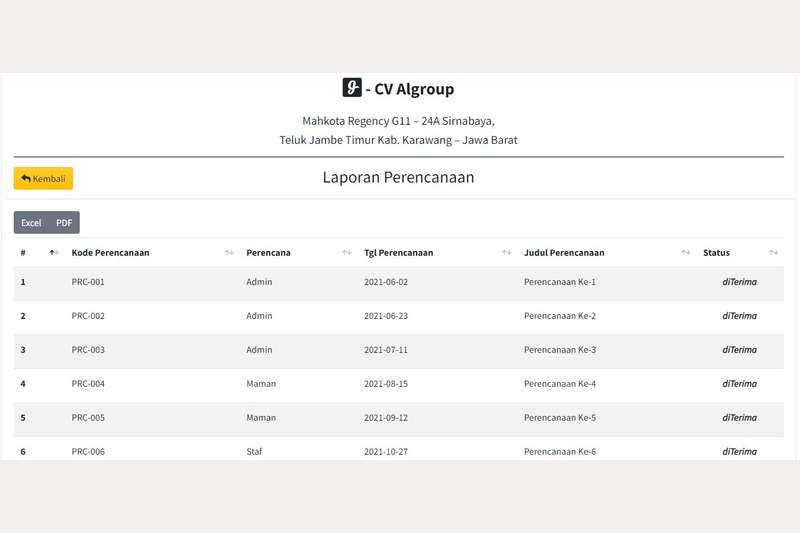The image size is (800, 533).
Task: Toggle sort arrows on Status column
Action: (773, 253)
